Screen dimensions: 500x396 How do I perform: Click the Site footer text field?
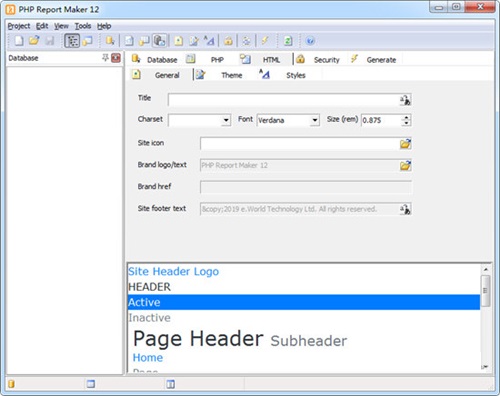pyautogui.click(x=299, y=209)
